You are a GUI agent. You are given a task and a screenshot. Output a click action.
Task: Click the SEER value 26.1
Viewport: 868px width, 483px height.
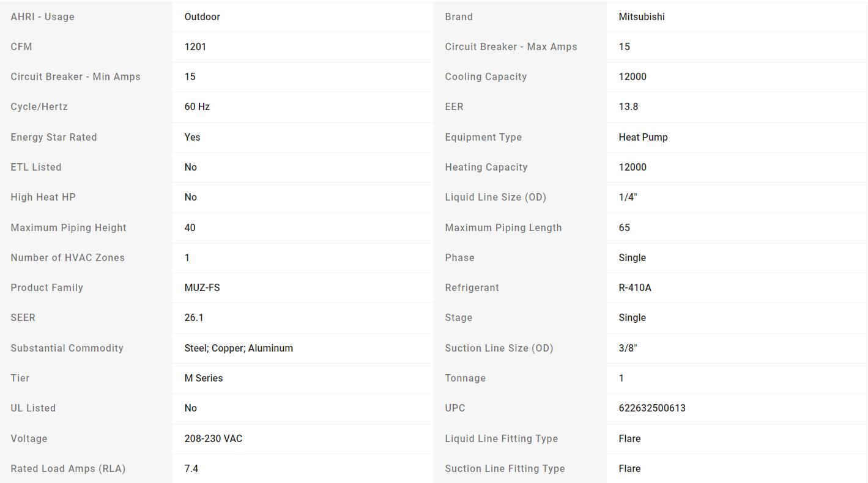tap(195, 317)
